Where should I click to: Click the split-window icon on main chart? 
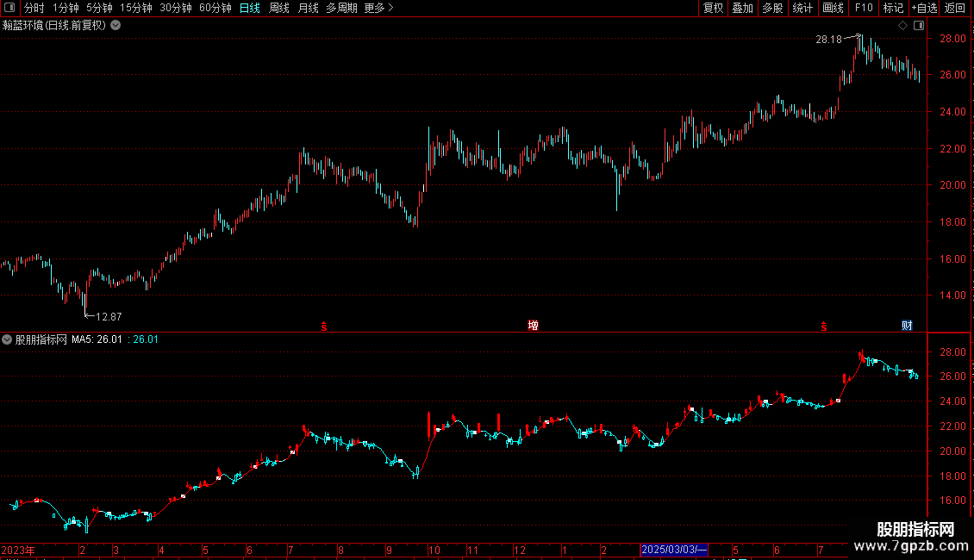pyautogui.click(x=919, y=26)
